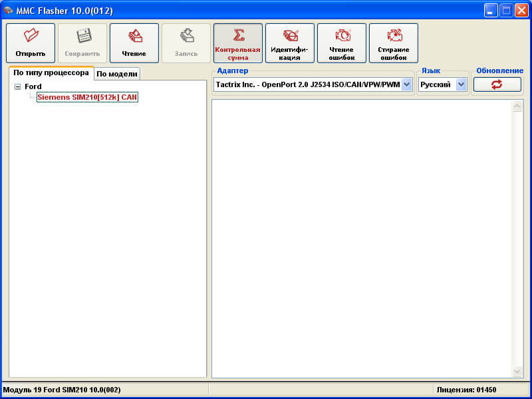532x399 pixels.
Task: Click the Язык group label
Action: tap(431, 70)
